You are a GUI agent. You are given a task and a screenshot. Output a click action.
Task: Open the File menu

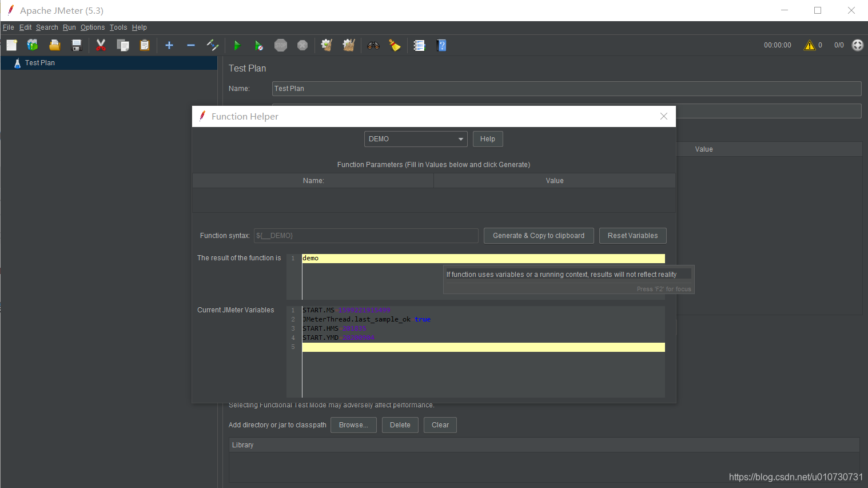point(9,27)
